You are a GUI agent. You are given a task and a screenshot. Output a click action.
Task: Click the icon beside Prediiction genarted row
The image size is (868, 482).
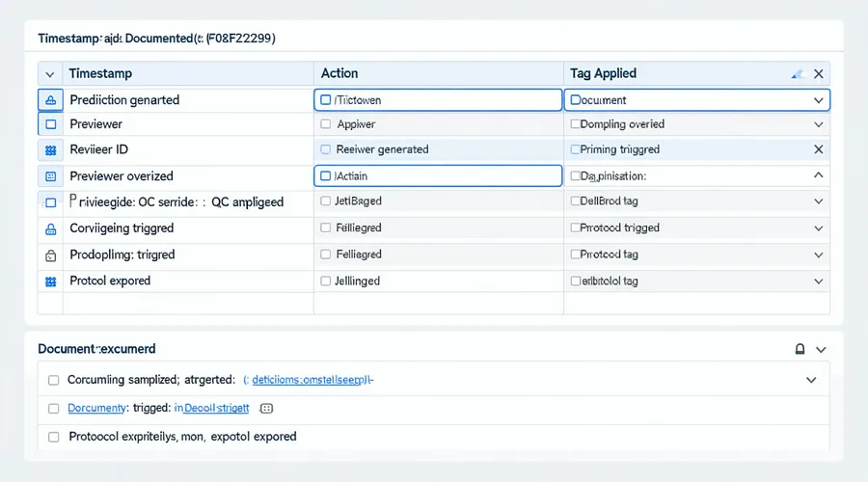[50, 100]
